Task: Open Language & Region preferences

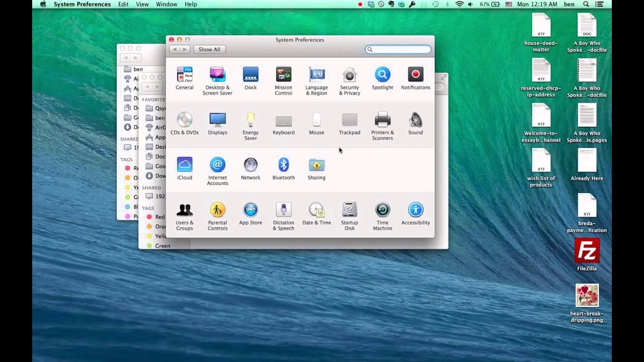Action: pos(316,80)
